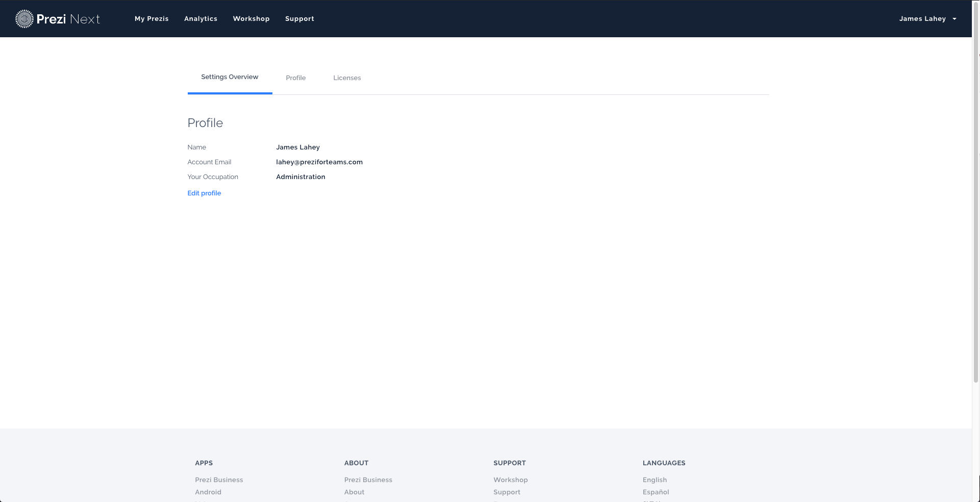Select the Settings Overview tab

(230, 77)
